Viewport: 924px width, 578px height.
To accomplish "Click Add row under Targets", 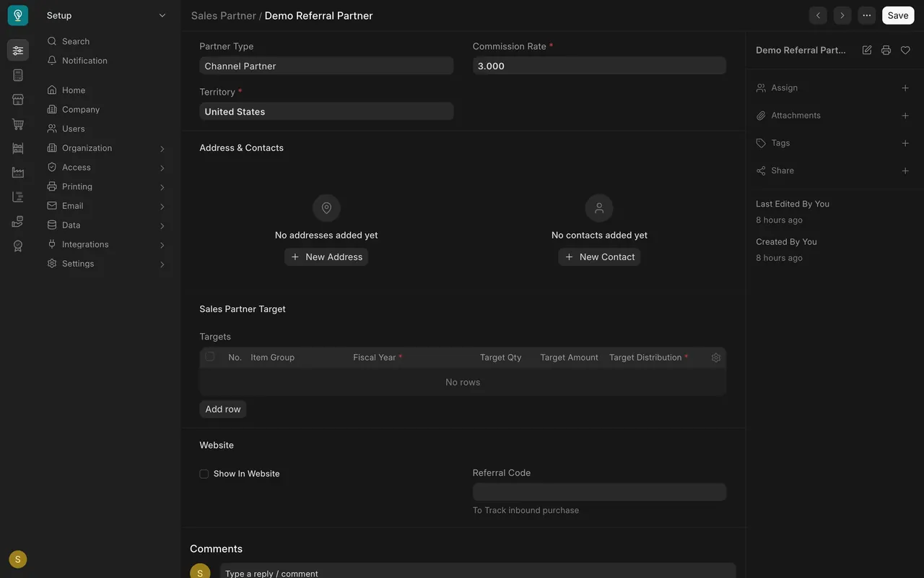I will click(x=223, y=409).
